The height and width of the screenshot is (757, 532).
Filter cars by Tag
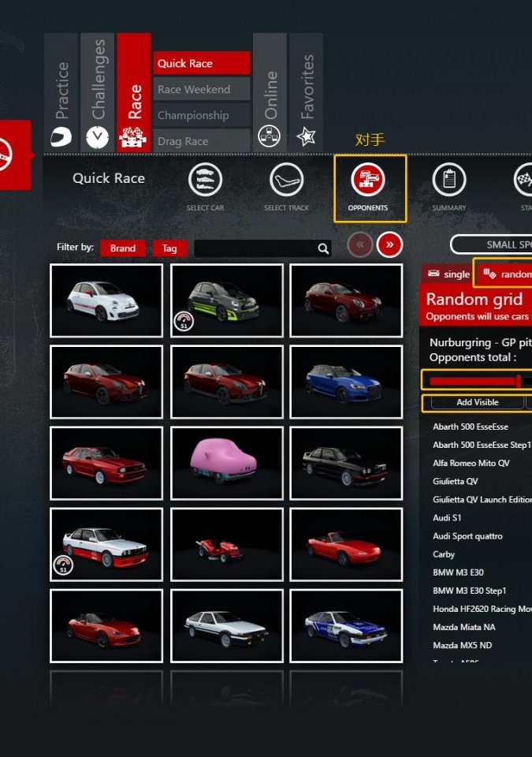click(169, 248)
